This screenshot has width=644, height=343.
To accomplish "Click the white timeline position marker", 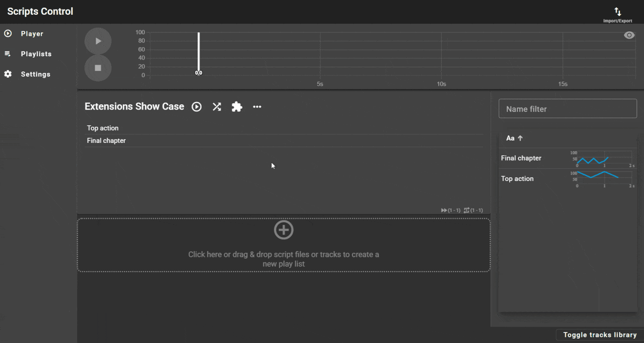I will point(199,52).
